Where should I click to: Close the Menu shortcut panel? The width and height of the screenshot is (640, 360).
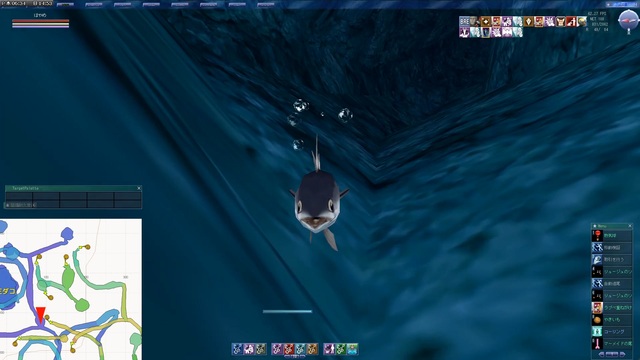(630, 226)
